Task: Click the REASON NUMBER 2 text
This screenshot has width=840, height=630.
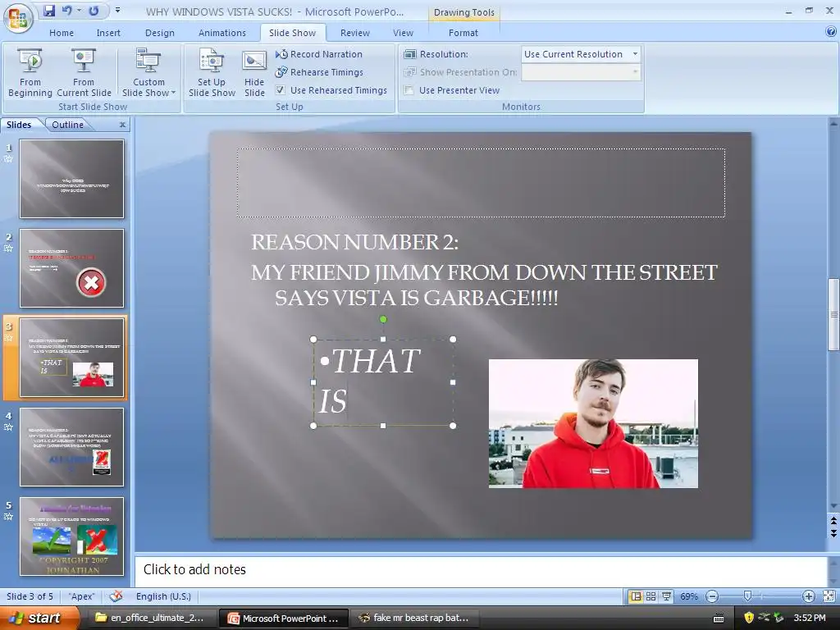Action: click(354, 242)
